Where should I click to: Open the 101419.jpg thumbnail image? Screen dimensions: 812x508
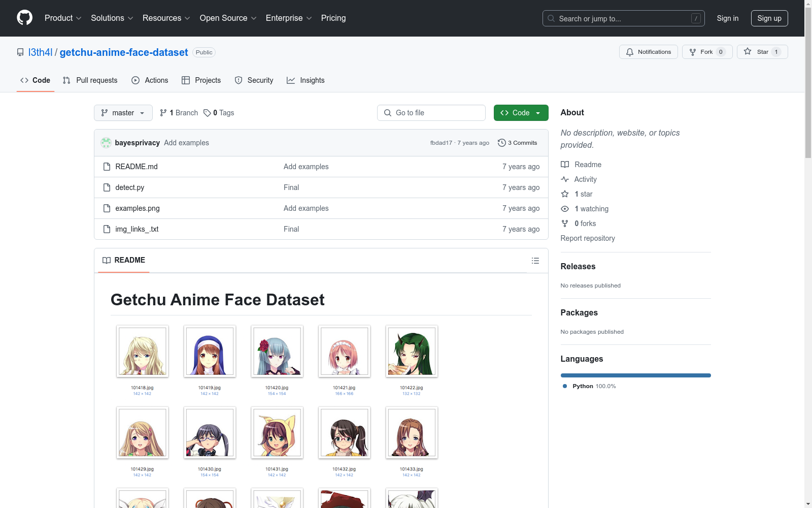[209, 351]
